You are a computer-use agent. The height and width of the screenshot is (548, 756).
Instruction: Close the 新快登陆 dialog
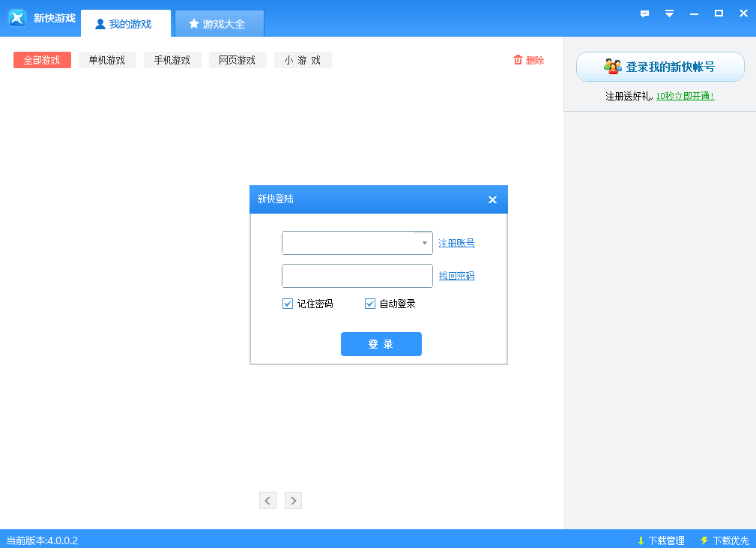[492, 199]
